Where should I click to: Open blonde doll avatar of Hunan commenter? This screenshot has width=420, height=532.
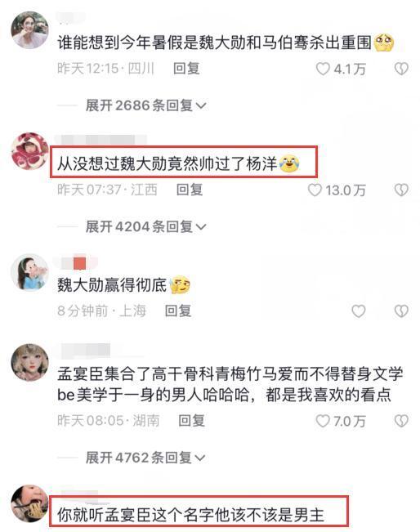pos(30,362)
